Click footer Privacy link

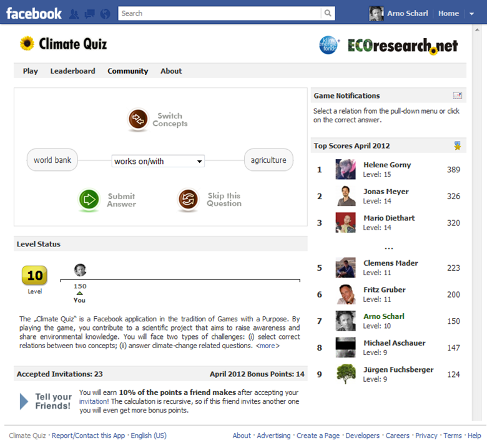(426, 436)
